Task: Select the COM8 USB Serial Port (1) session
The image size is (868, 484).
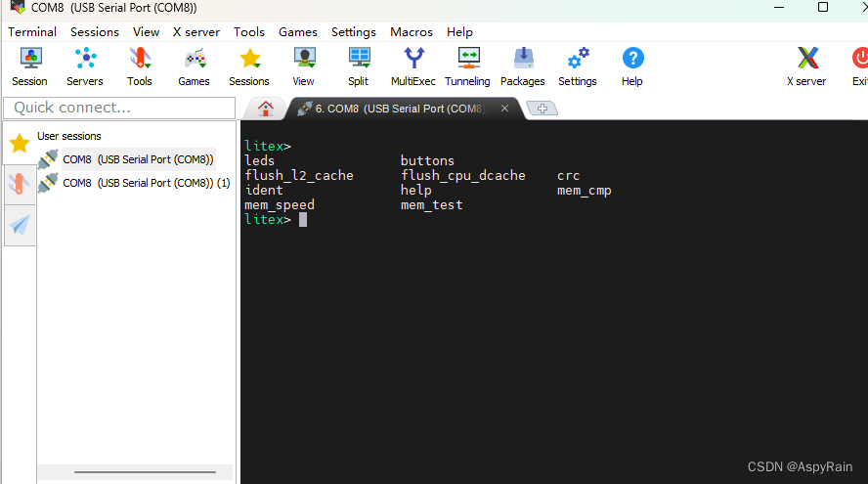Action: (147, 183)
